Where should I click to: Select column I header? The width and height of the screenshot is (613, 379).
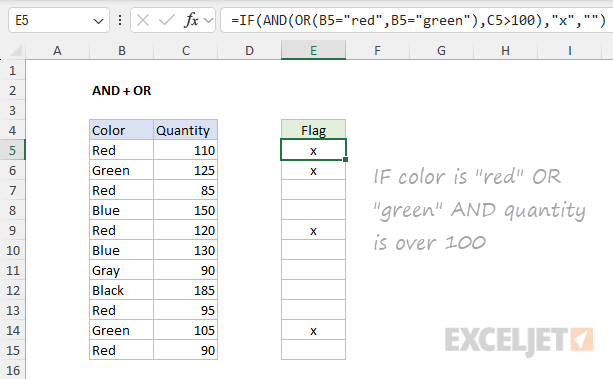[x=570, y=50]
